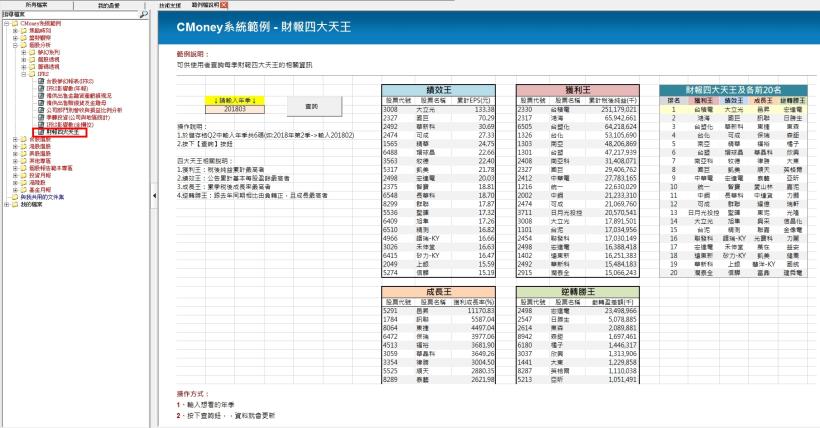The width and height of the screenshot is (820, 428).
Task: Click the value 65,942,661 in 獲利王 table
Action: pos(620,118)
